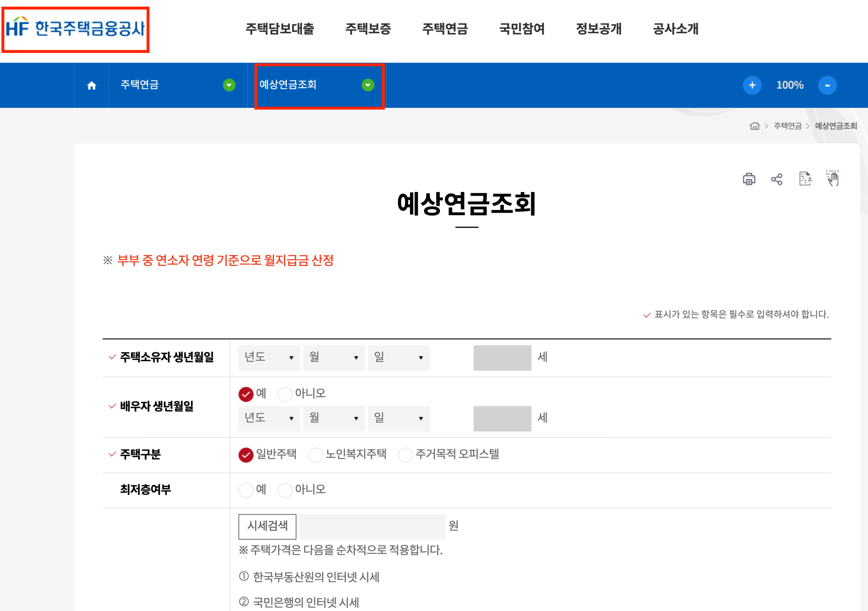The image size is (868, 611).
Task: Select 노인복지주택 housing type
Action: pos(315,455)
